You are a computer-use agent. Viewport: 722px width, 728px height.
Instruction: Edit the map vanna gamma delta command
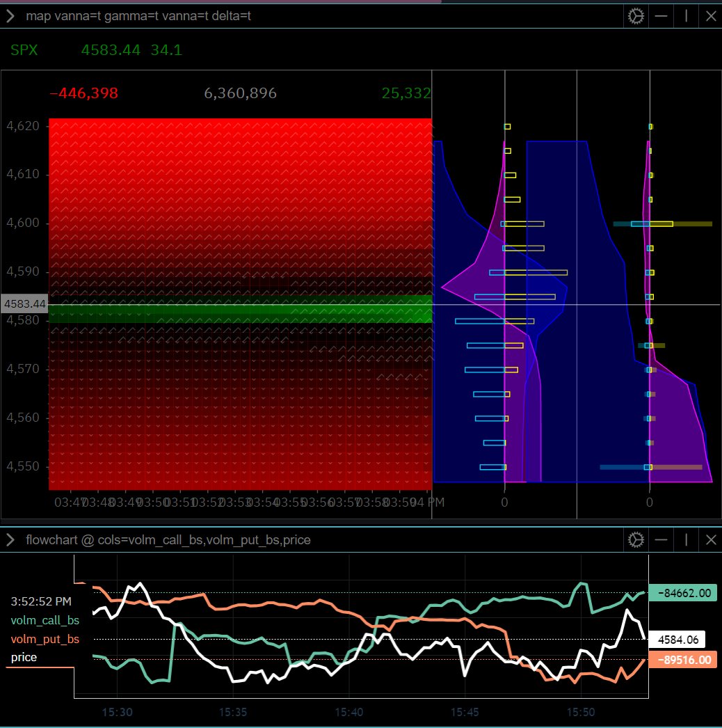(x=138, y=16)
